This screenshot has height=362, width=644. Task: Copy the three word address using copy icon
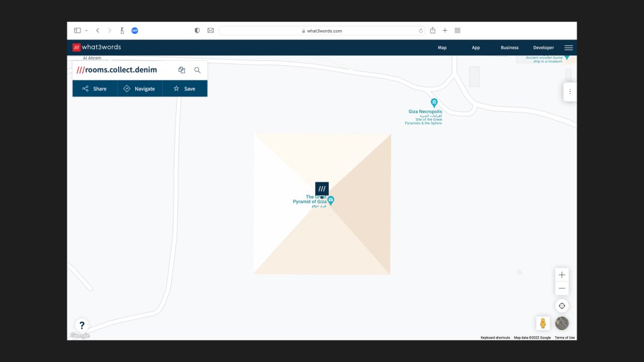tap(181, 70)
